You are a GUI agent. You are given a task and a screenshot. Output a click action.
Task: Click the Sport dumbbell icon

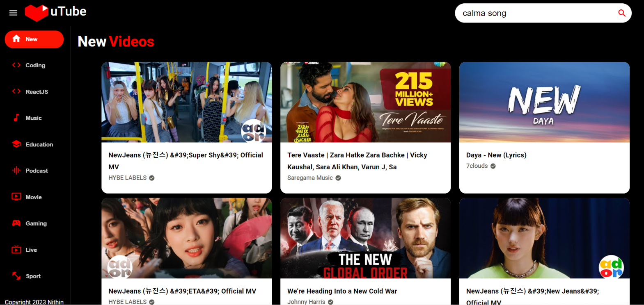[16, 276]
